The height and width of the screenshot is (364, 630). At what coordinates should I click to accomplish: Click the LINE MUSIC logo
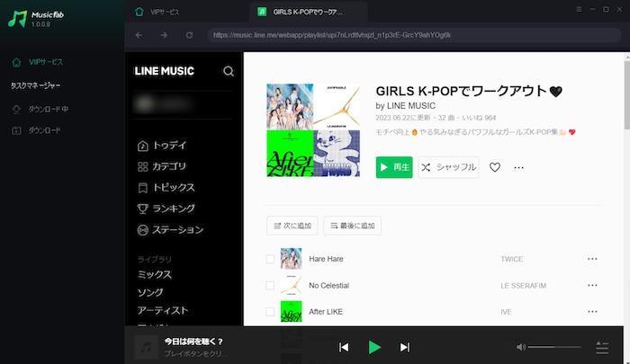coord(165,71)
